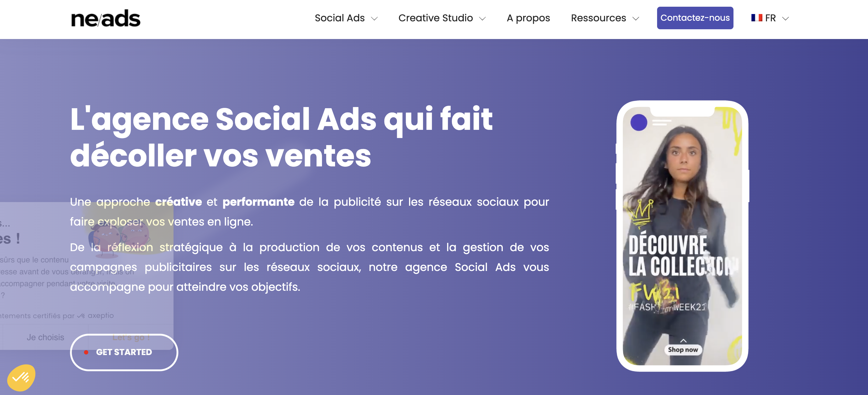Click the Contactez-nous button
868x395 pixels.
(x=695, y=18)
